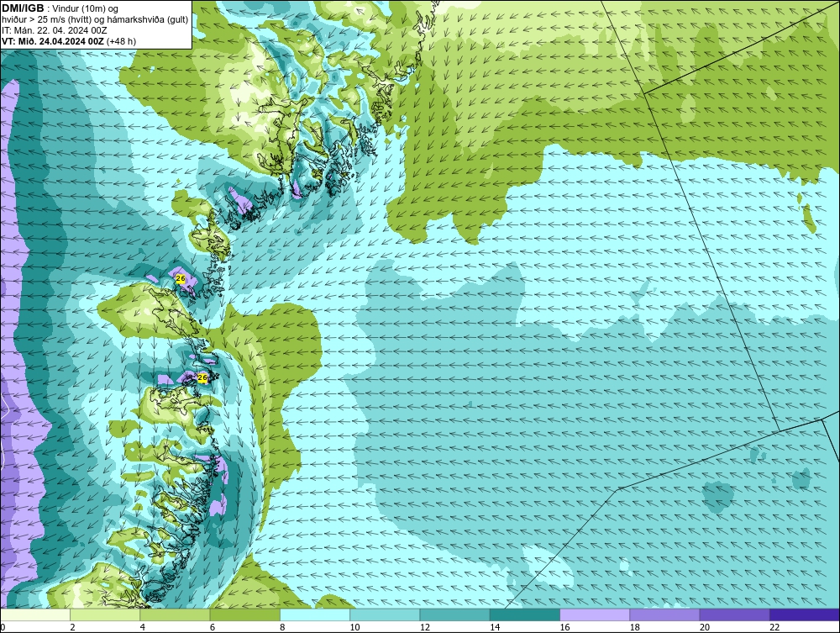Click the 18–20 m/s medium purple legend swatch
Viewport: 840px width, 633px height.
pos(664,615)
